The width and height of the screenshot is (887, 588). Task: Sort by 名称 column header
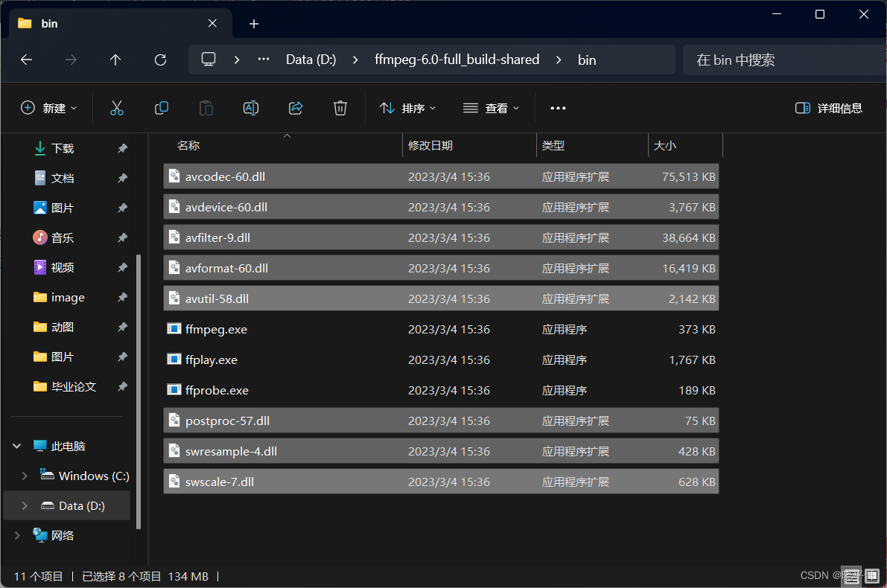click(x=188, y=145)
